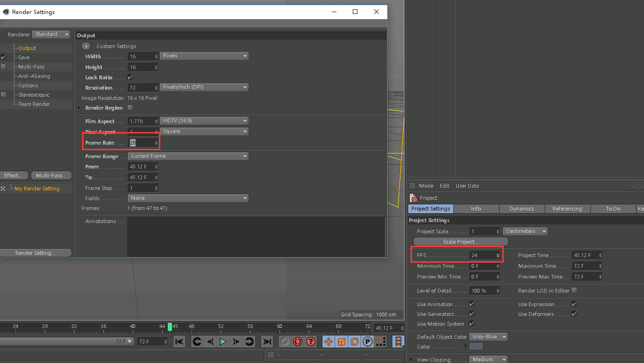Enable the Render Region checkbox
Image resolution: width=644 pixels, height=363 pixels.
tap(130, 108)
